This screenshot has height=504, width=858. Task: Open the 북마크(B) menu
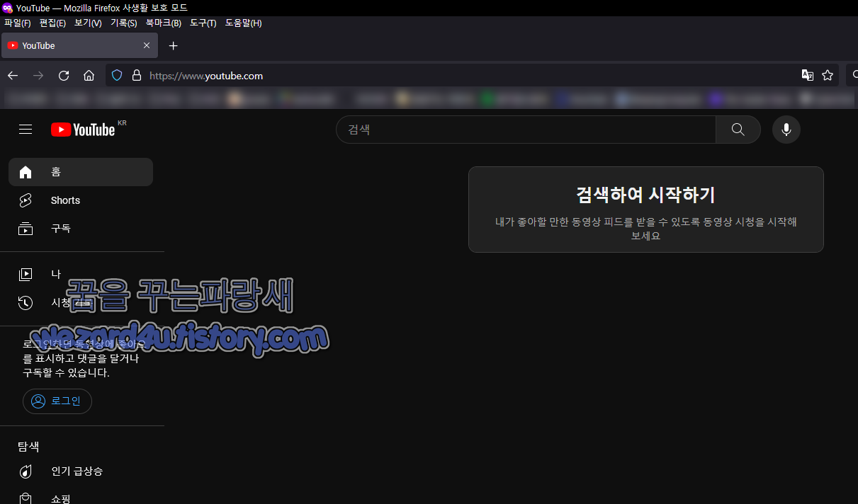(x=163, y=23)
